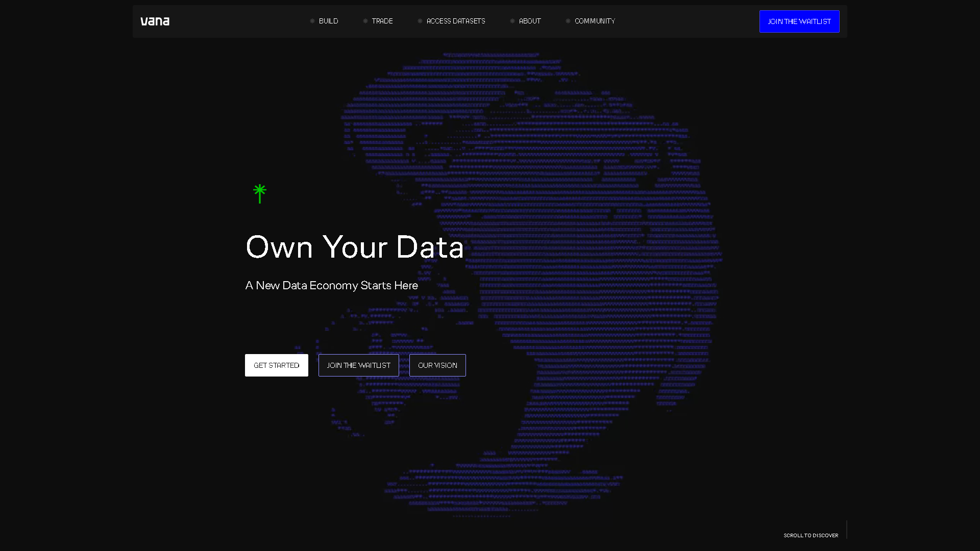This screenshot has width=980, height=551.
Task: Click JOIN THE WAITLIST in the hero
Action: (x=358, y=365)
